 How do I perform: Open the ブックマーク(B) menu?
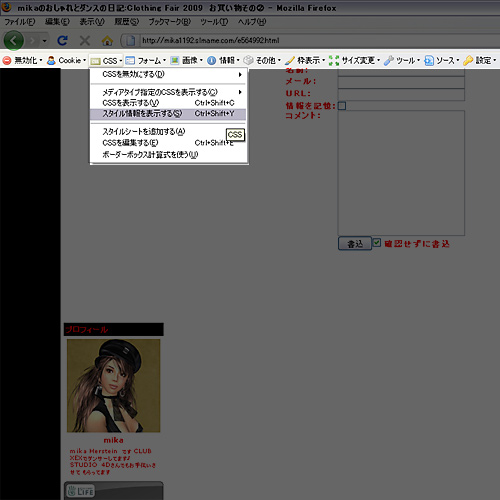[x=169, y=22]
